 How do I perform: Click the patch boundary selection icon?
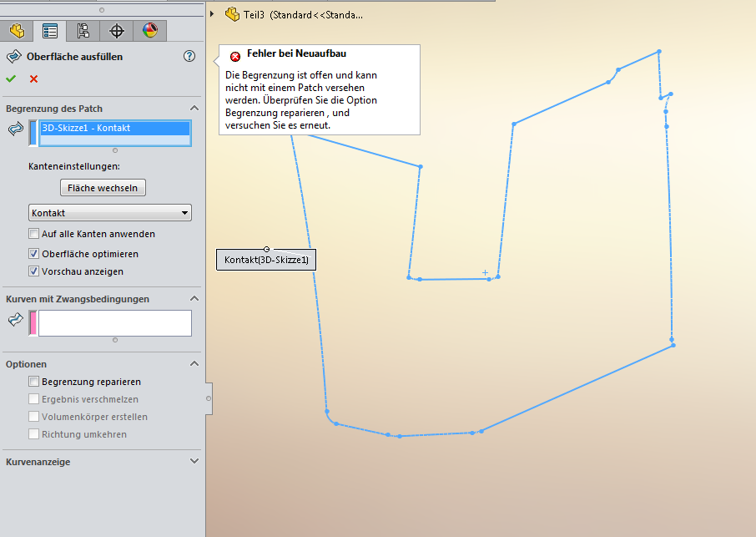[16, 129]
